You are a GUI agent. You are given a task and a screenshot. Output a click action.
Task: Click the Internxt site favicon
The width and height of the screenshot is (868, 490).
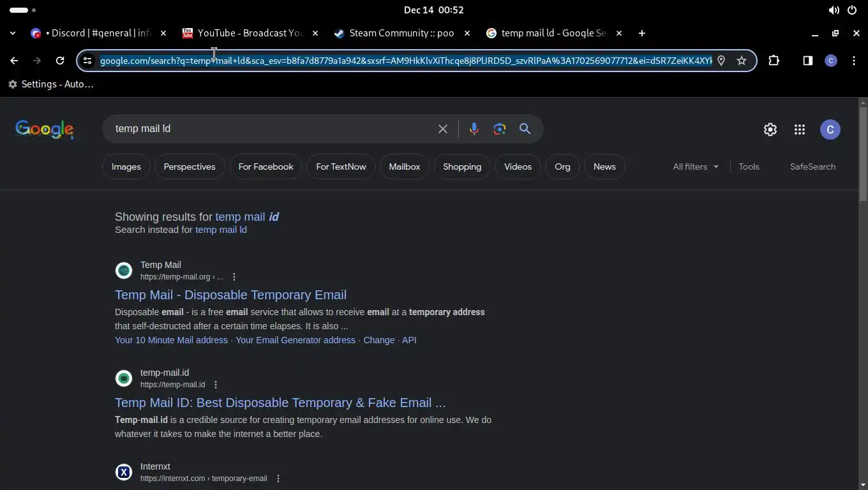point(124,472)
